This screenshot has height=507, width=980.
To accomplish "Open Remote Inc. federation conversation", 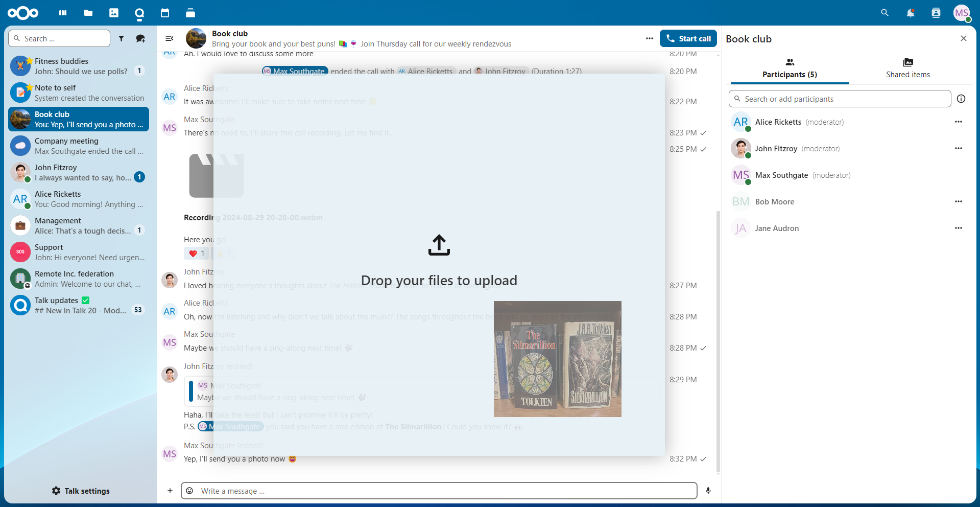I will coord(79,279).
